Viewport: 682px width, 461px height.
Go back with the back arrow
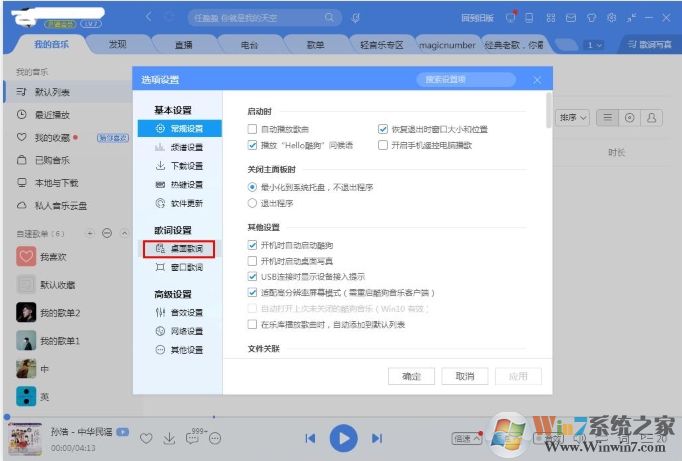(x=149, y=17)
